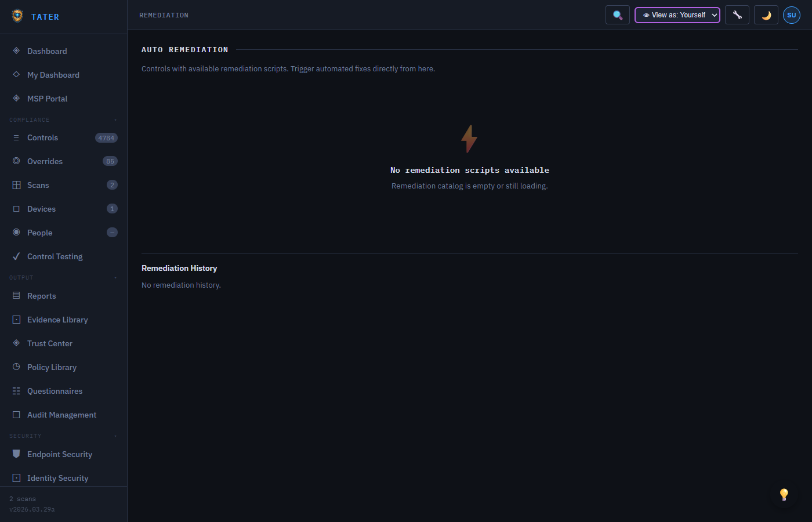Screen dimensions: 812x522
Task: Open Policy Library
Action: pos(52,367)
